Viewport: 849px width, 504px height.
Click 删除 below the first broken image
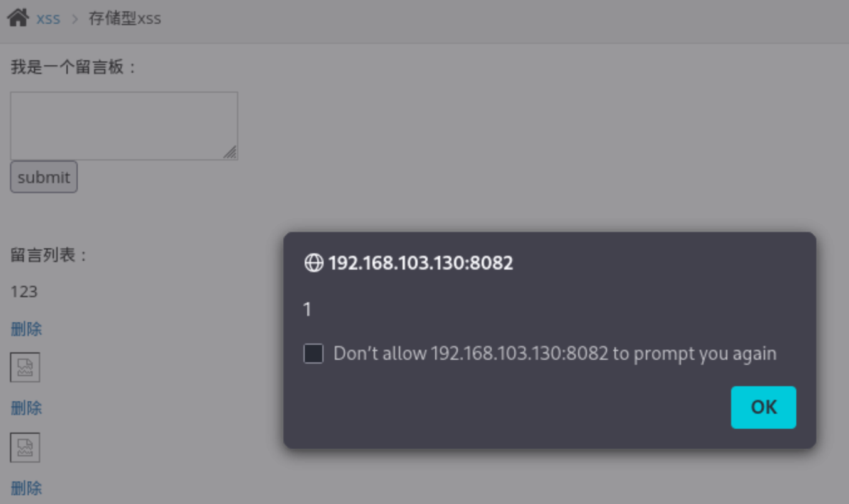(x=26, y=408)
